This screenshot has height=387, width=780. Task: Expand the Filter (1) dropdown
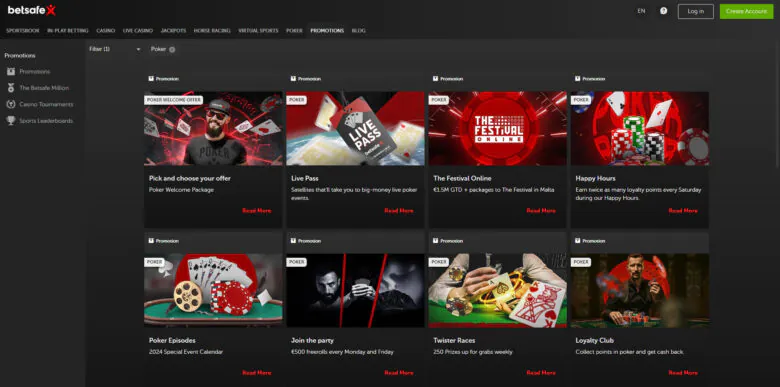pos(115,49)
